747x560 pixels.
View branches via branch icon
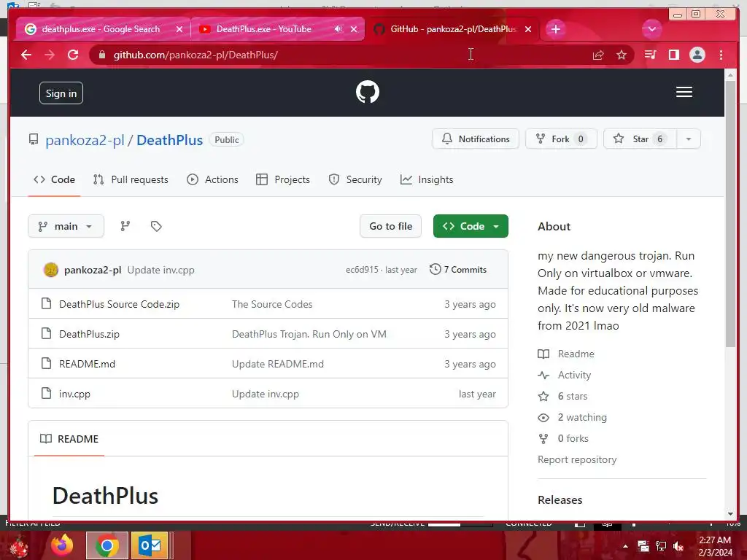(125, 226)
